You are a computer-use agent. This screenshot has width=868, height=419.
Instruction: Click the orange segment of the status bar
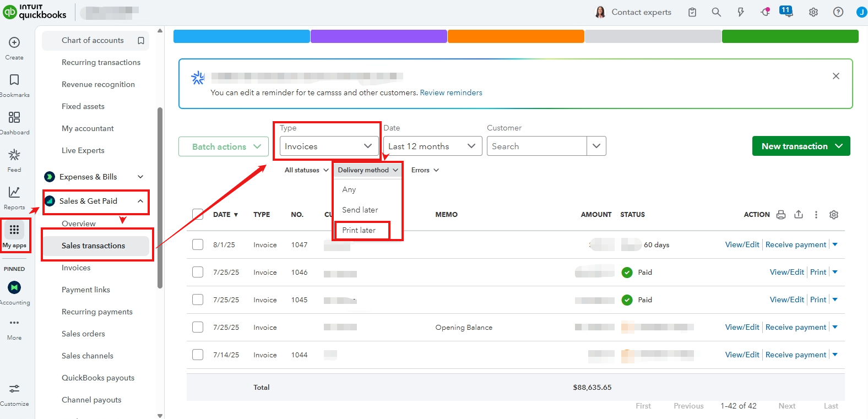click(516, 36)
